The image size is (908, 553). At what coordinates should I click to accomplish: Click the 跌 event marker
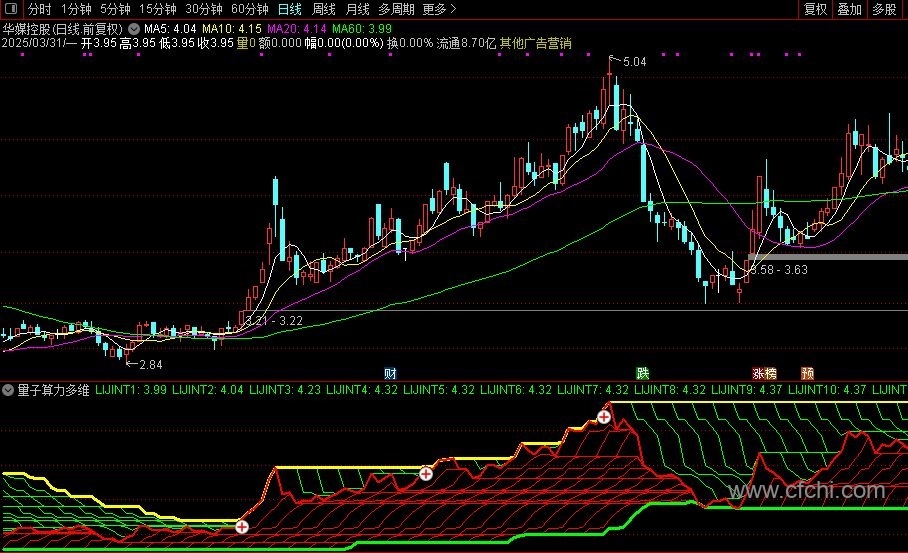643,373
